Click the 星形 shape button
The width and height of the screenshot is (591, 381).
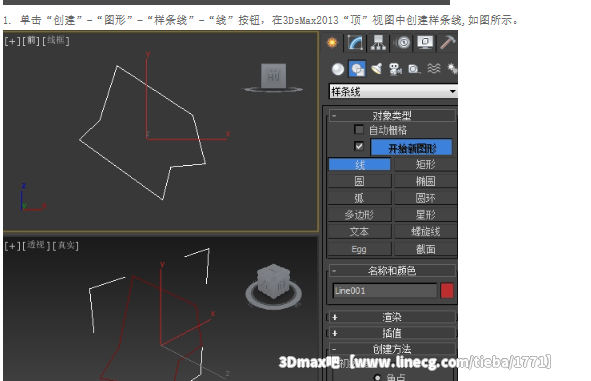tap(426, 215)
